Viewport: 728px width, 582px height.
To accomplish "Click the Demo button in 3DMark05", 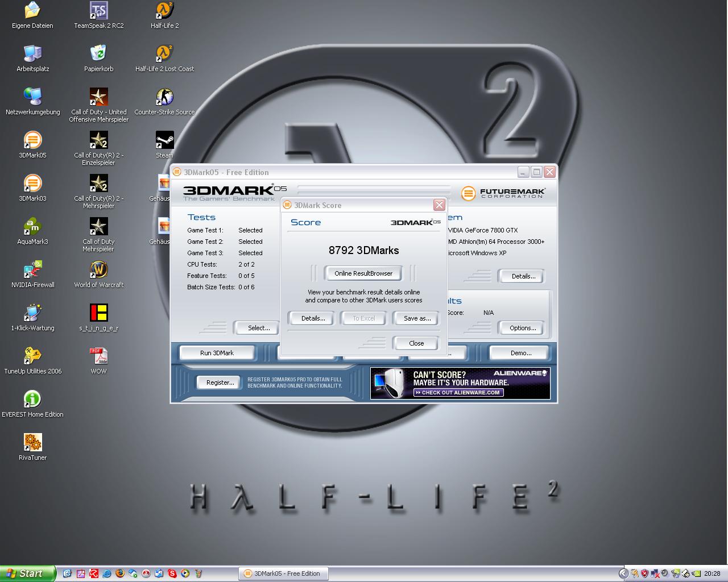I will [520, 353].
